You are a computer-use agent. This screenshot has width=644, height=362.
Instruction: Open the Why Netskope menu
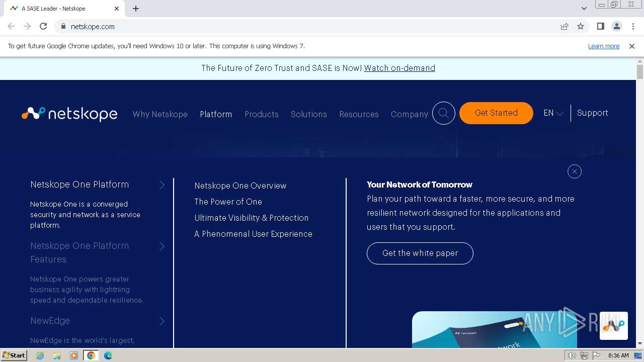click(x=160, y=114)
